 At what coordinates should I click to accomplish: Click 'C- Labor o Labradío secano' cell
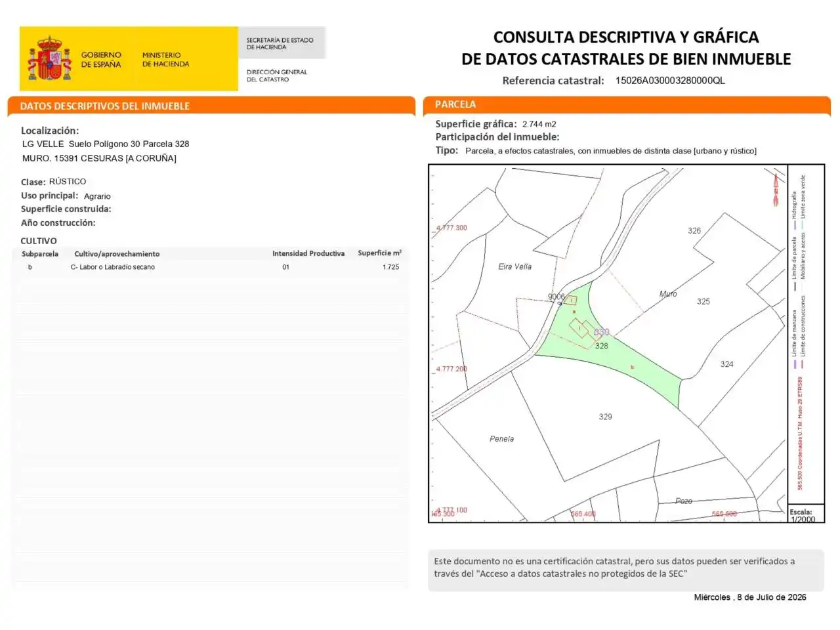tap(113, 267)
